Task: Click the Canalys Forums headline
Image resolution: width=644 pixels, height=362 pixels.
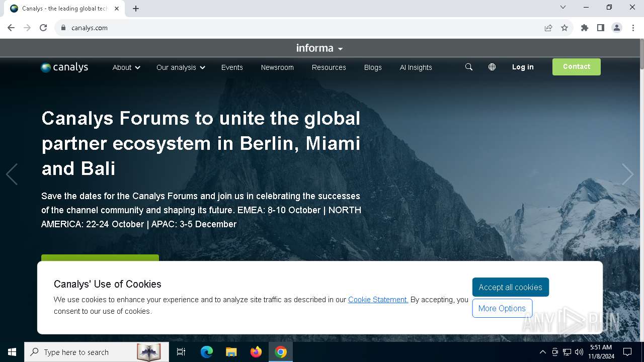Action: pos(201,143)
